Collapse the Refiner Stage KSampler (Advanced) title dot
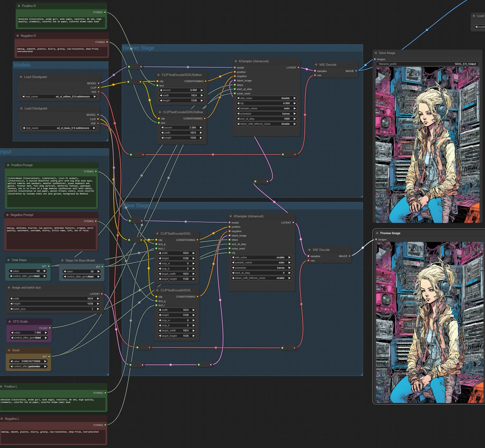 tap(236, 61)
